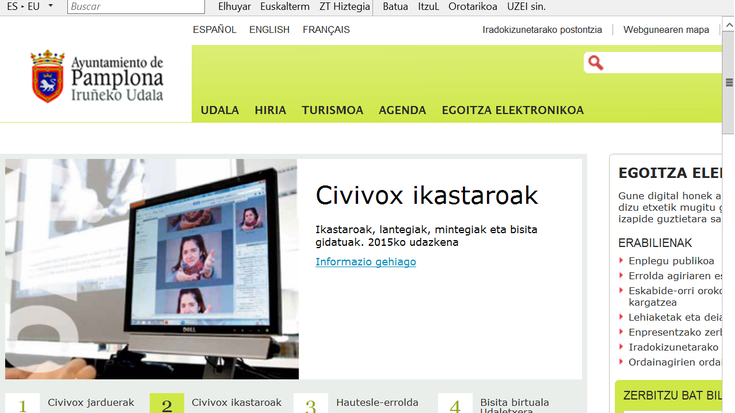The height and width of the screenshot is (413, 735).
Task: Open the ZT Hiztegia toolbar link
Action: pyautogui.click(x=345, y=7)
